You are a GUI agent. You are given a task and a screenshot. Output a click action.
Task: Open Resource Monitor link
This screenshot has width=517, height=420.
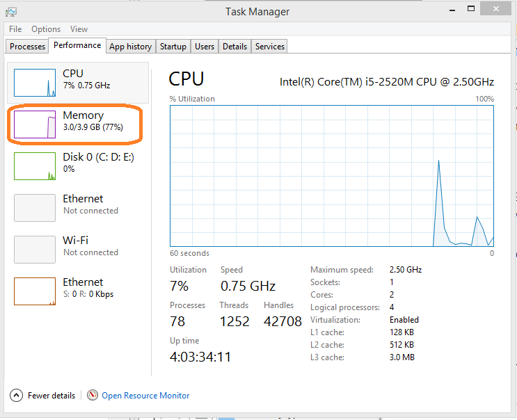(145, 396)
